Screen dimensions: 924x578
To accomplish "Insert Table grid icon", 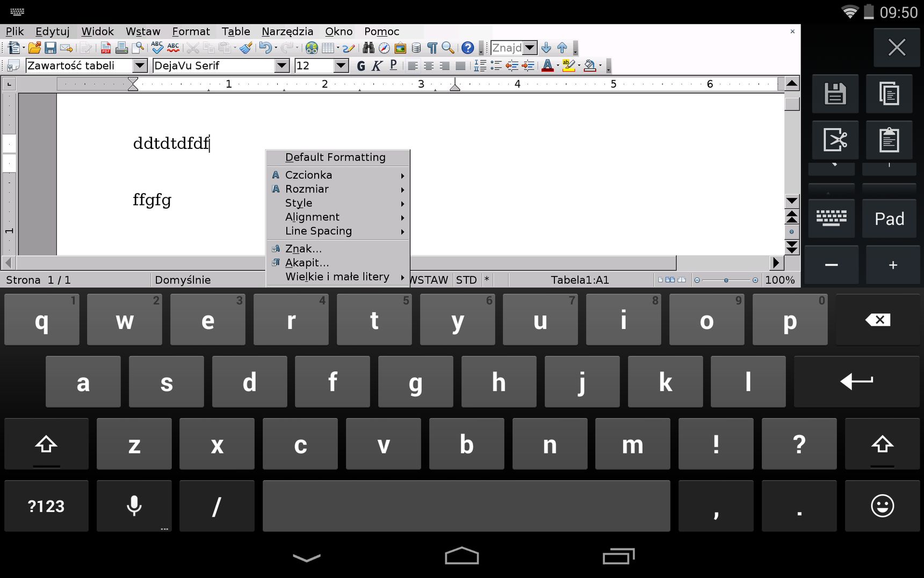I will click(x=328, y=48).
